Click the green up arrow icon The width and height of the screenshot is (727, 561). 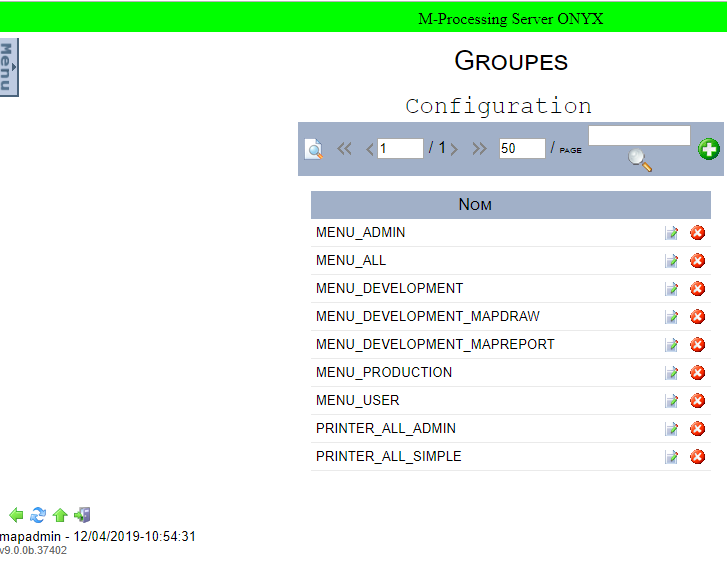click(60, 515)
